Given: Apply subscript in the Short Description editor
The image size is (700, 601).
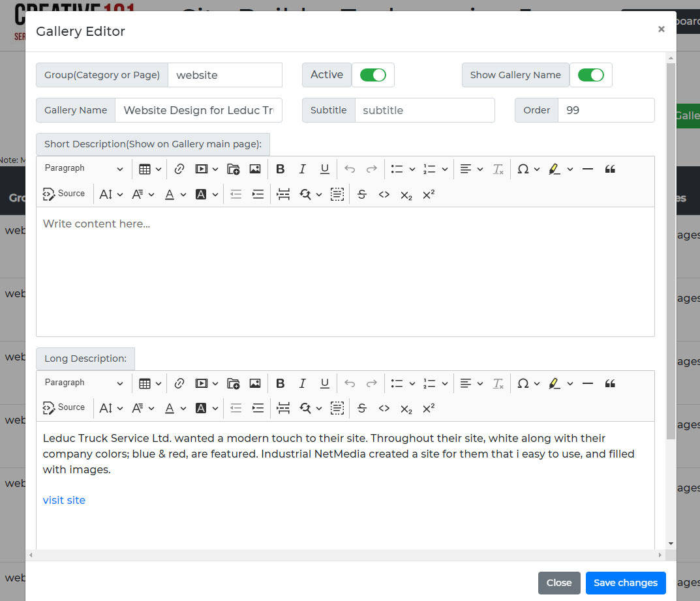Looking at the screenshot, I should [406, 194].
